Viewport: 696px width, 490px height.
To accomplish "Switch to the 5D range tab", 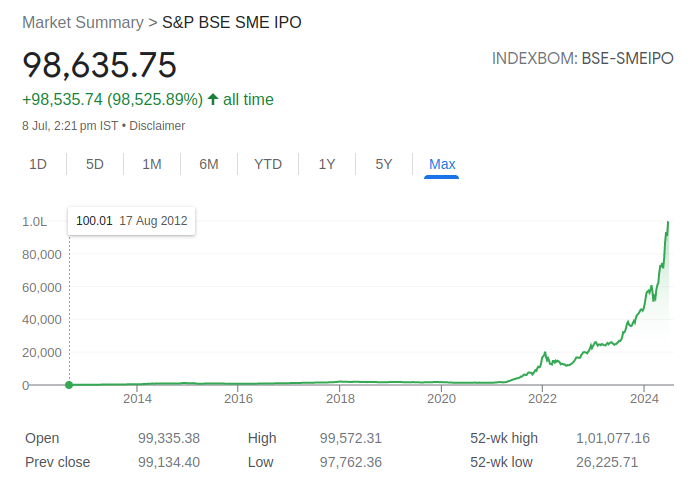I will point(95,164).
